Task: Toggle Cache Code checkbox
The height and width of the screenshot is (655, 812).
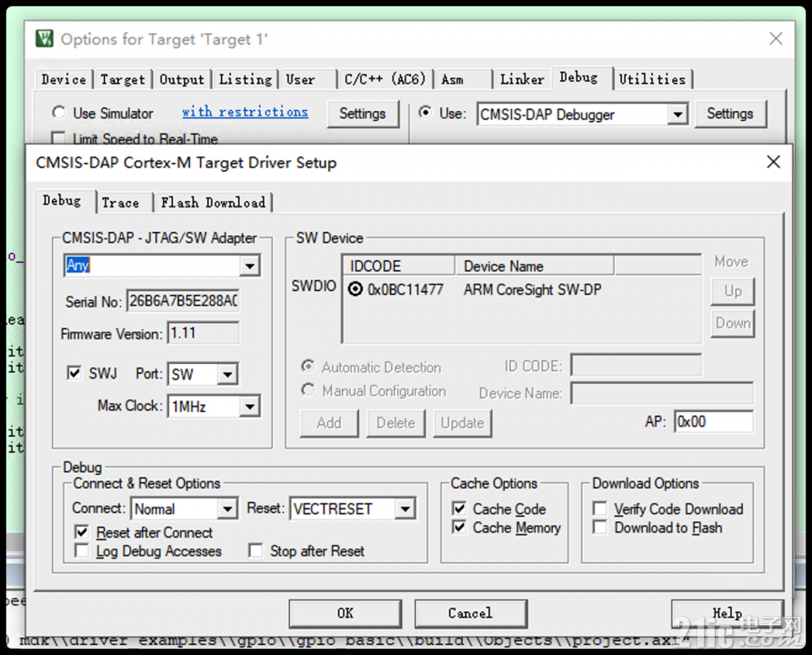Action: [459, 509]
